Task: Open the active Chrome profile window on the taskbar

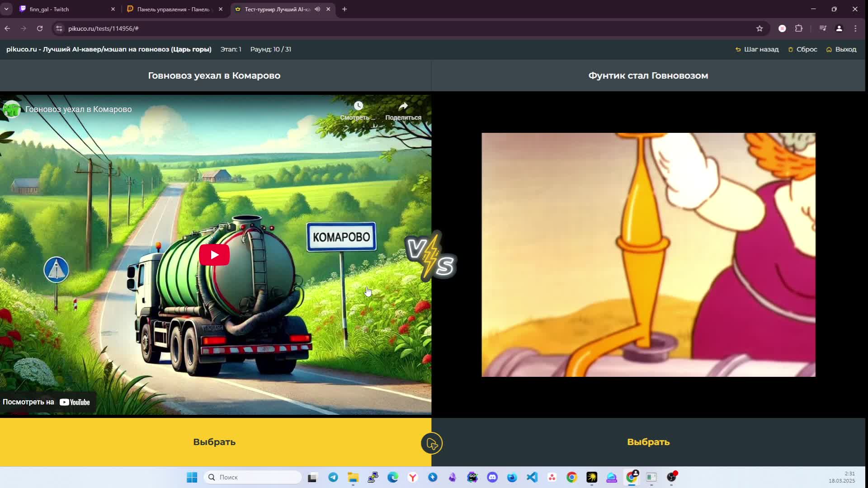Action: click(x=632, y=477)
